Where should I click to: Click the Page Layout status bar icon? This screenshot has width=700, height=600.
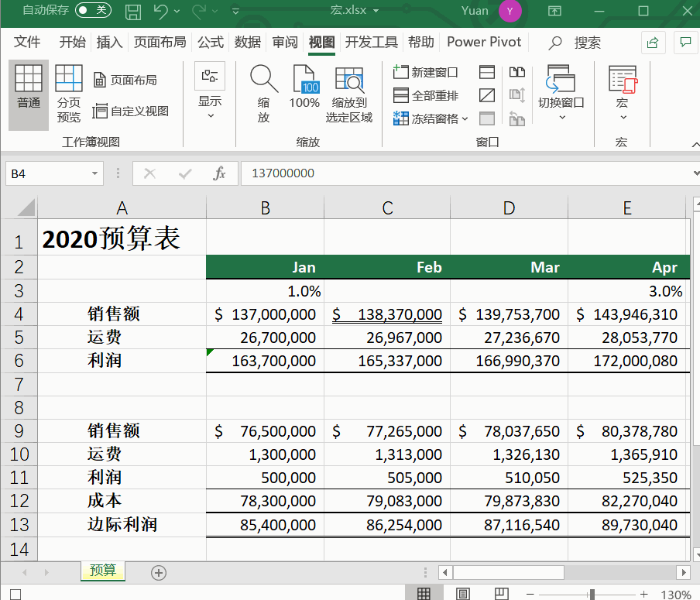coord(463,593)
